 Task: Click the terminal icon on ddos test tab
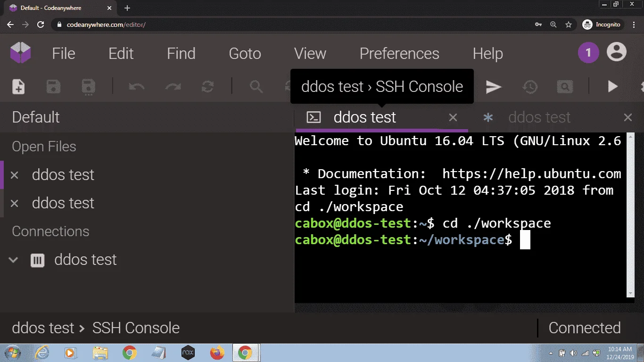314,117
